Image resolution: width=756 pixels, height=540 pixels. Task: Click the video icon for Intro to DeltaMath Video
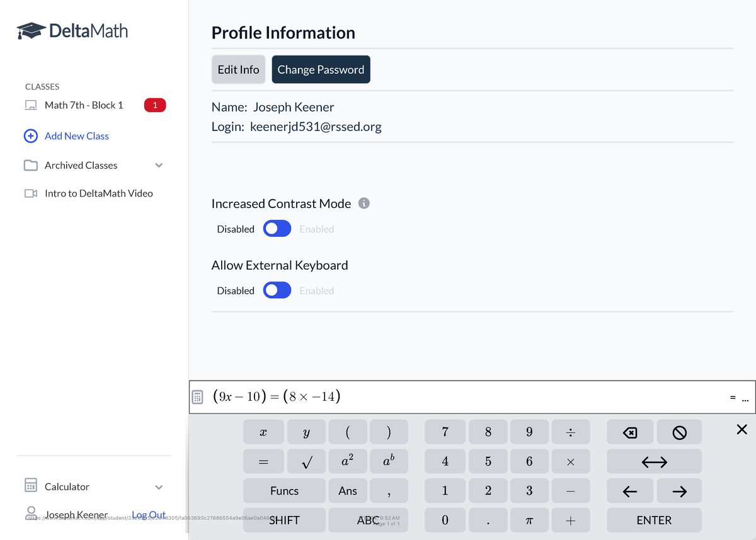tap(30, 193)
